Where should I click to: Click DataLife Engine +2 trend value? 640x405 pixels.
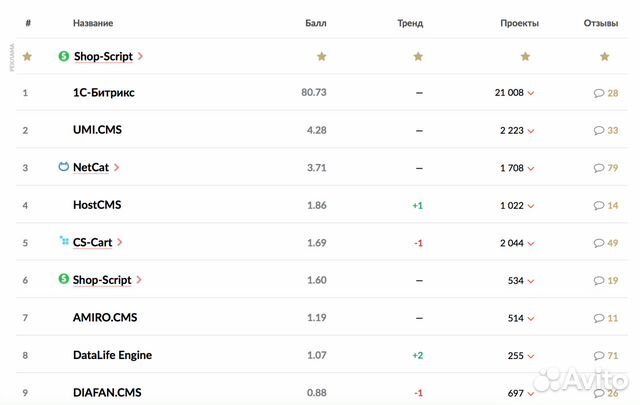click(418, 356)
